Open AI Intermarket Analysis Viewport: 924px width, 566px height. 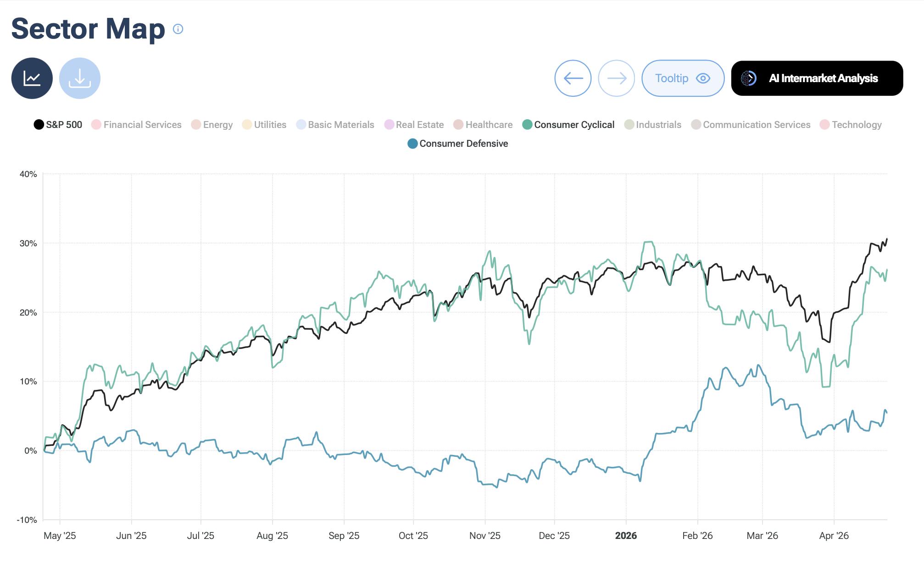point(823,78)
